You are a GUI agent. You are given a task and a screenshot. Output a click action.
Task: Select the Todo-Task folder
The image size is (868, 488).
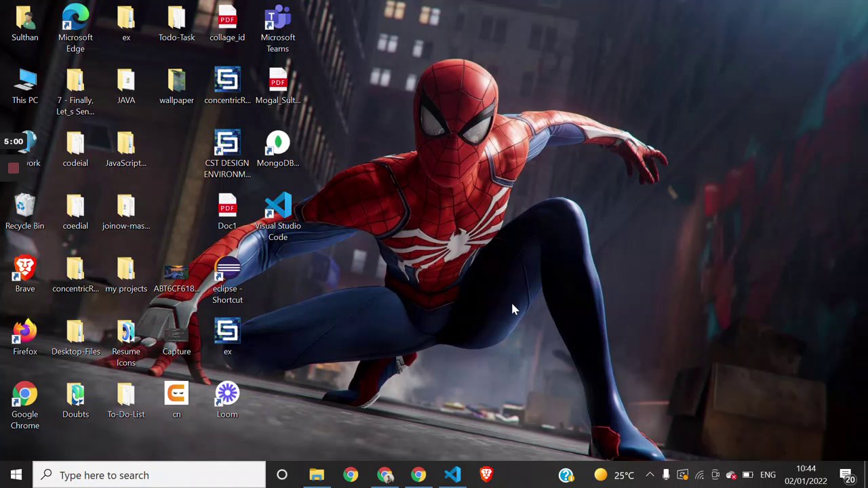pos(176,24)
